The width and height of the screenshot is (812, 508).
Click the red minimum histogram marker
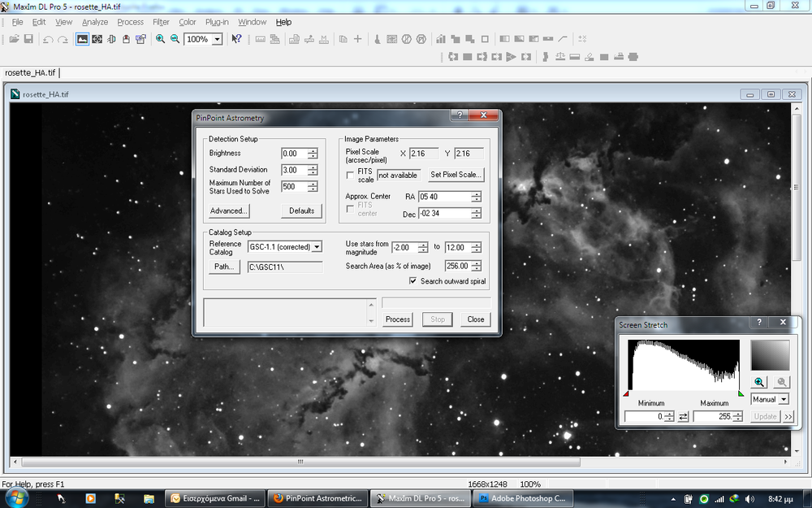[626, 394]
